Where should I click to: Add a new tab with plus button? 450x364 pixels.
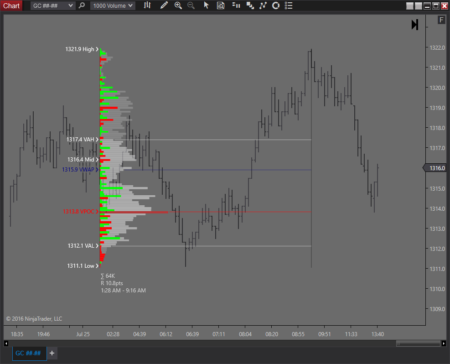[x=52, y=353]
